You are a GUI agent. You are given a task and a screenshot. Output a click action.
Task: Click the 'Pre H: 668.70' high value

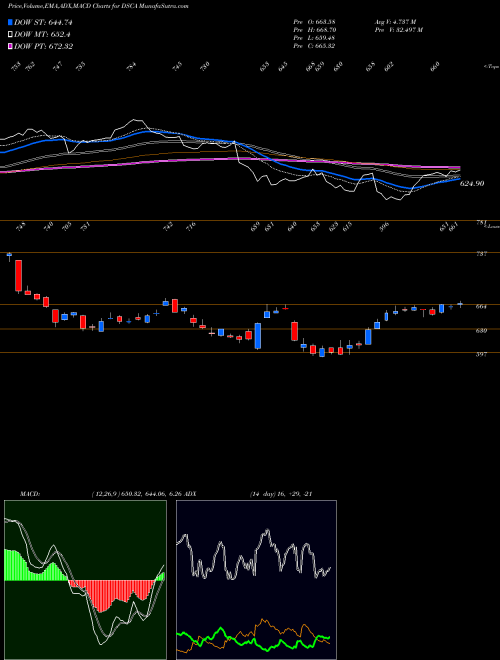[314, 30]
